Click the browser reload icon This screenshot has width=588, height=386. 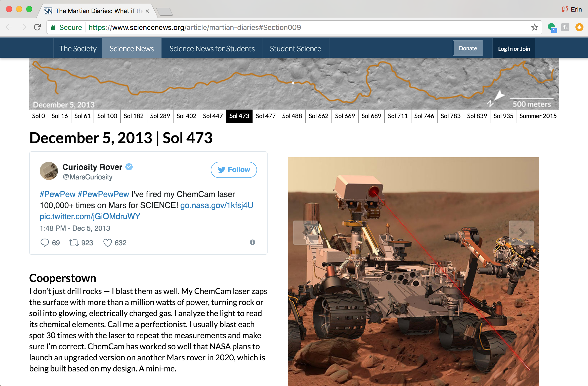click(x=37, y=27)
